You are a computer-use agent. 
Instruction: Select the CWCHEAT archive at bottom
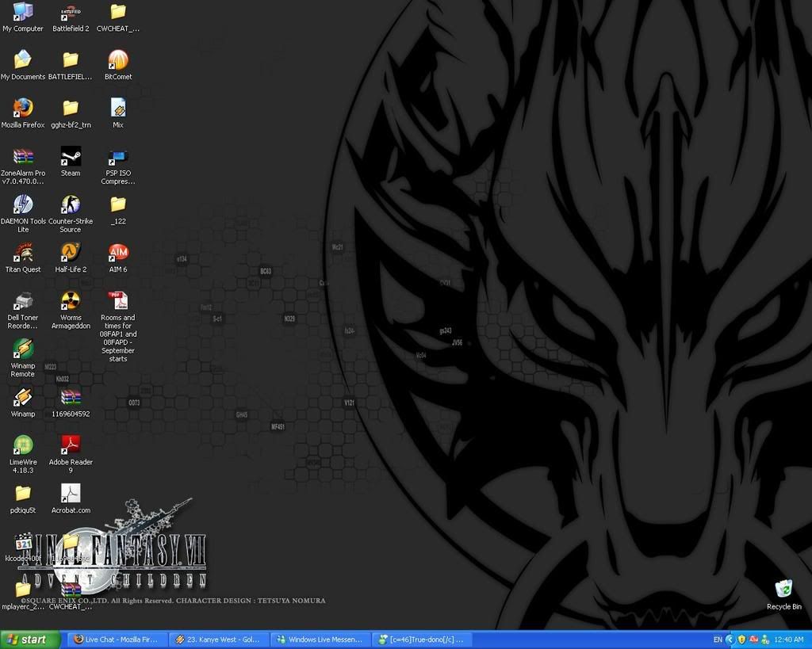coord(71,590)
